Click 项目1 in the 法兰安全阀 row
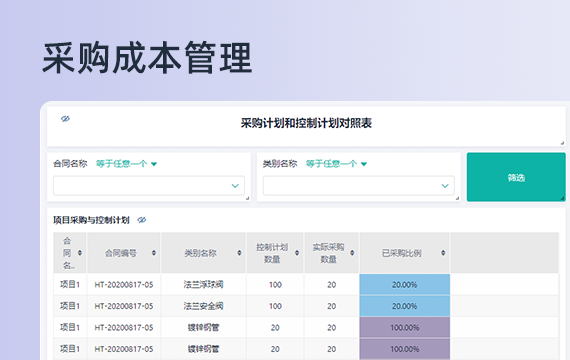The width and height of the screenshot is (570, 360). [x=70, y=306]
